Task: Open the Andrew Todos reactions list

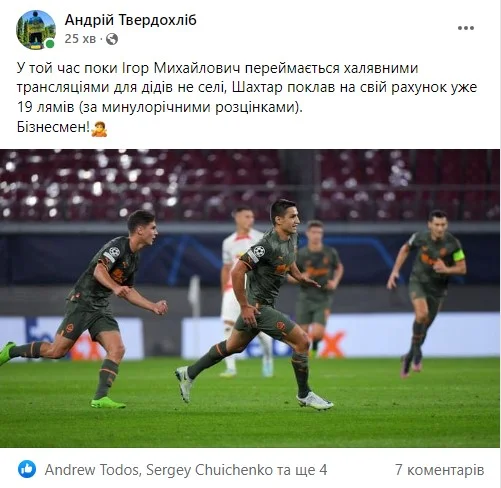Action: 91,470
